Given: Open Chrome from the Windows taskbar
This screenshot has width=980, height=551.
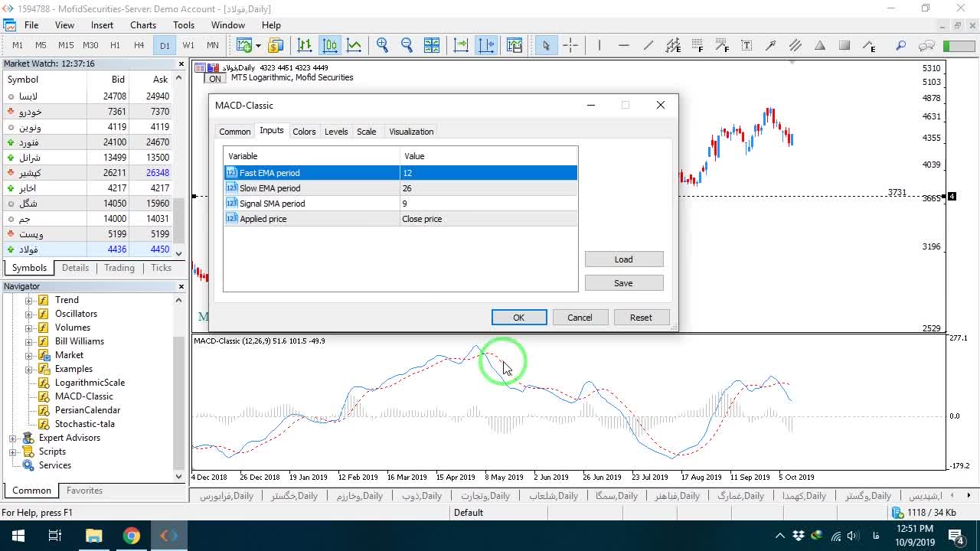Looking at the screenshot, I should (x=132, y=536).
